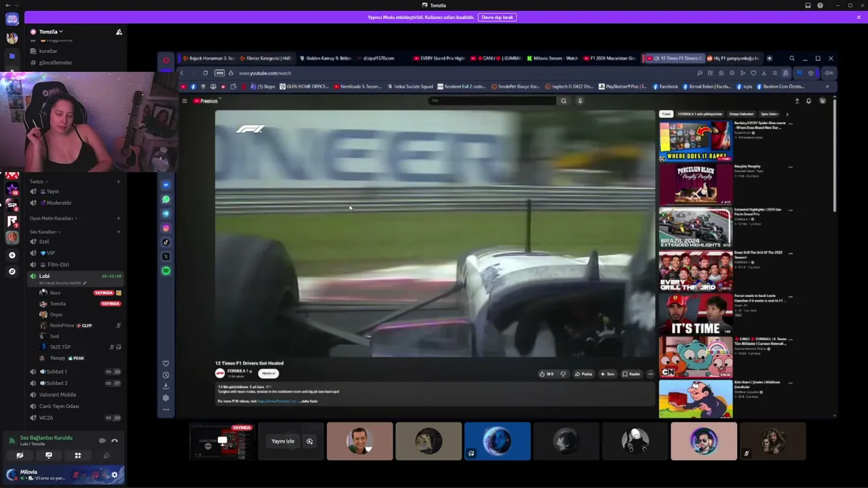
Task: Switch to Milovia Stream browser tab
Action: pyautogui.click(x=552, y=58)
